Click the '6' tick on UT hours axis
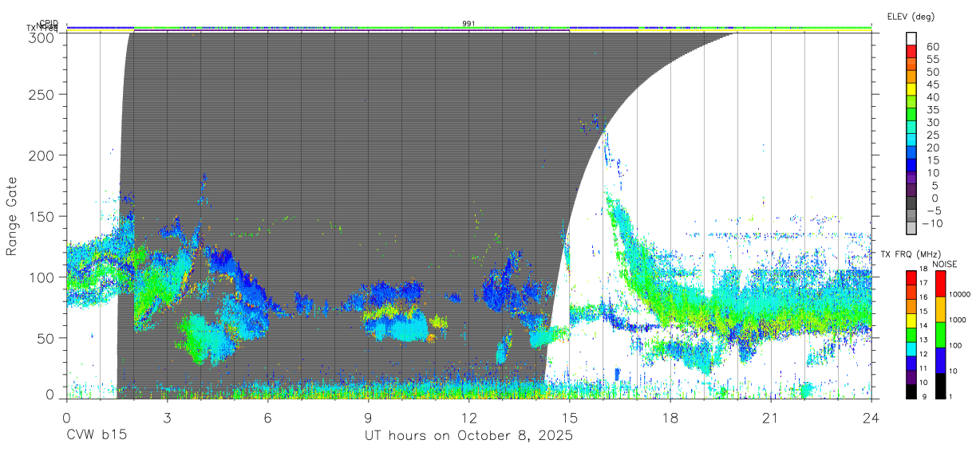Image resolution: width=980 pixels, height=452 pixels. pos(267,418)
